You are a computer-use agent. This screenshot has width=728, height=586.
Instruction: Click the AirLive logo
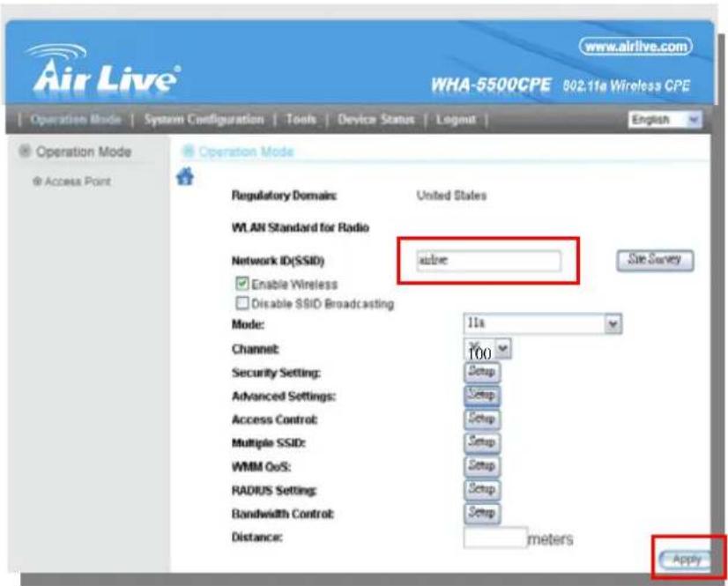pos(103,68)
